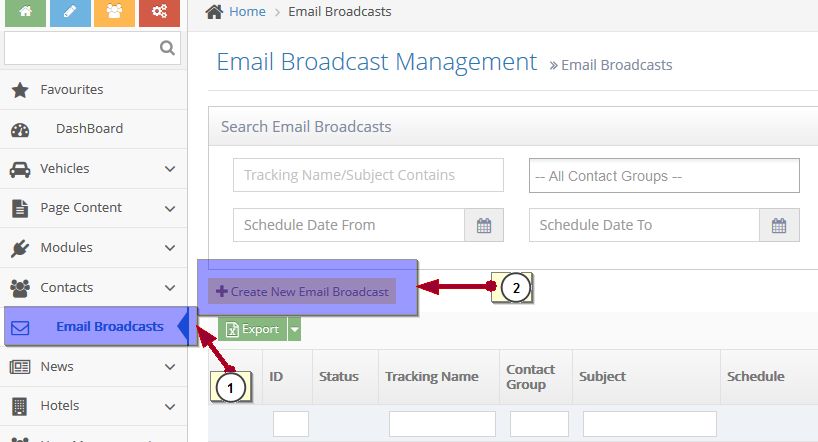Click the News newspaper icon
Viewport: 818px width, 442px height.
point(20,367)
